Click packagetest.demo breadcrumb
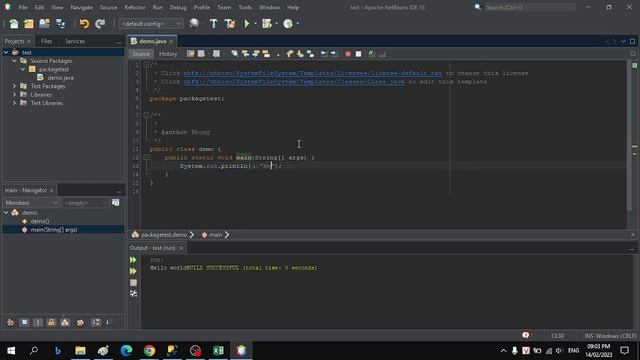 tap(164, 235)
